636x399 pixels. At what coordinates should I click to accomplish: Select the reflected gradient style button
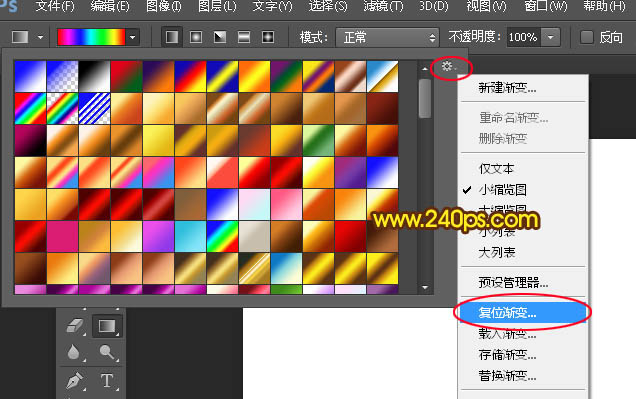tap(244, 37)
